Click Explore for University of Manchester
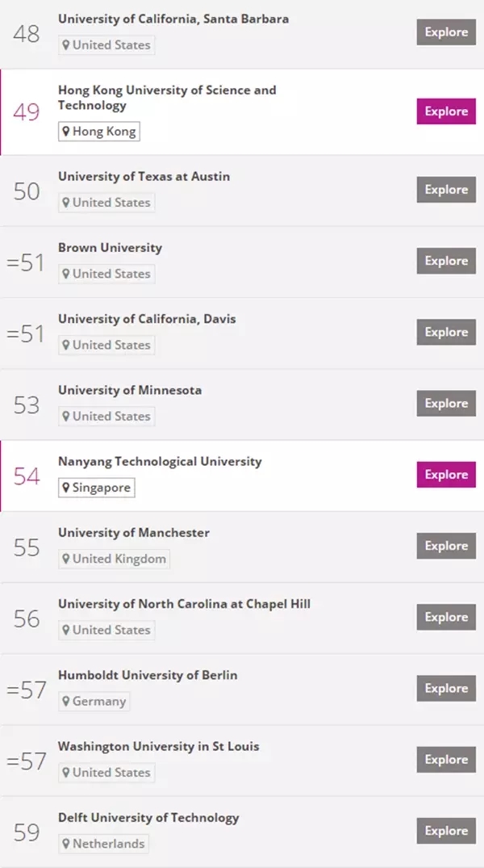This screenshot has height=868, width=484. [x=446, y=546]
